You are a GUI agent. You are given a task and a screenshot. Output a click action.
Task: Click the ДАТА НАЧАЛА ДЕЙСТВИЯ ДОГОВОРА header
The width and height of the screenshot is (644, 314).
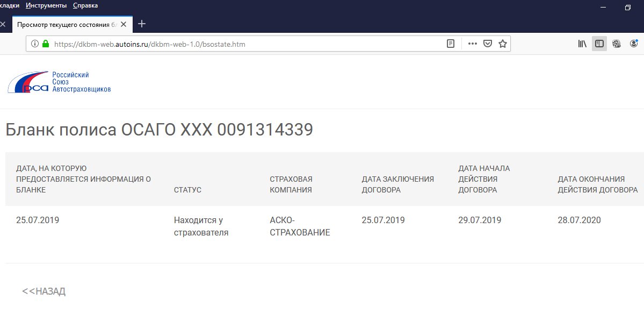pos(484,179)
